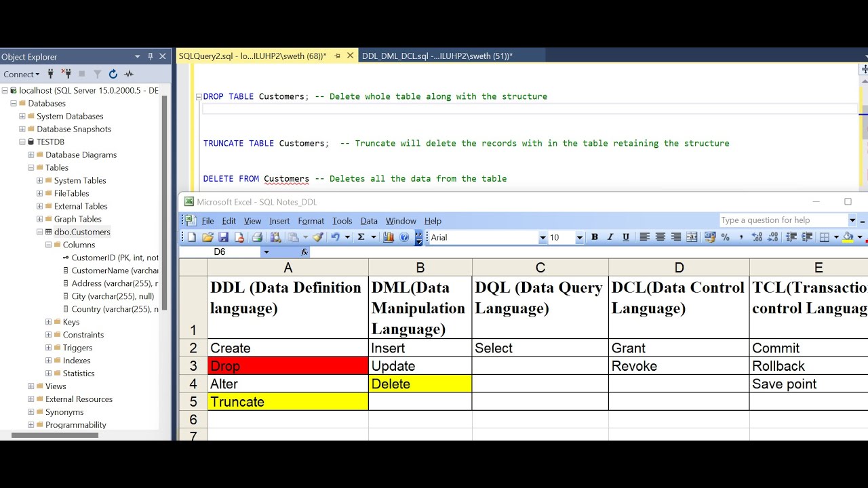Screen dimensions: 868x488
Task: Open the Font name dropdown showing Arial
Action: coord(542,237)
